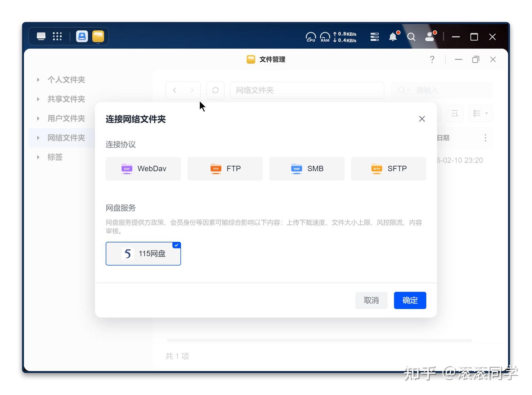Select 网络文件夹 in the sidebar
Image resolution: width=532 pixels, height=395 pixels.
pos(66,138)
